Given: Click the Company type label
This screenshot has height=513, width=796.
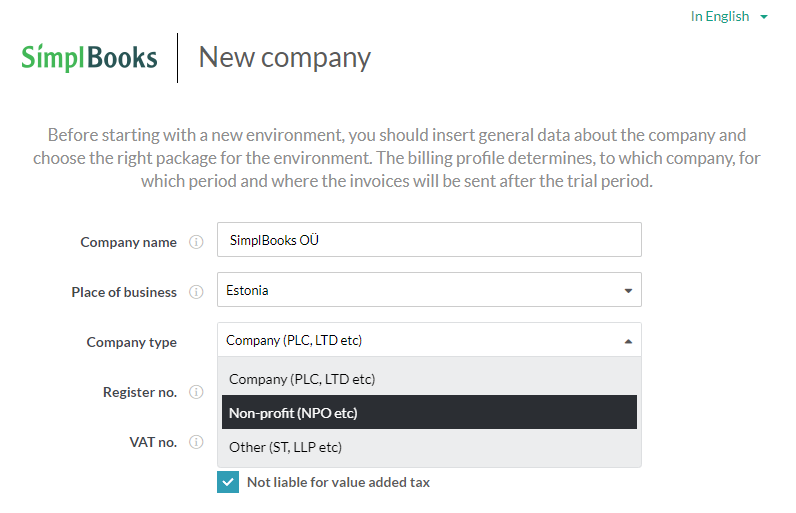Looking at the screenshot, I should (131, 342).
